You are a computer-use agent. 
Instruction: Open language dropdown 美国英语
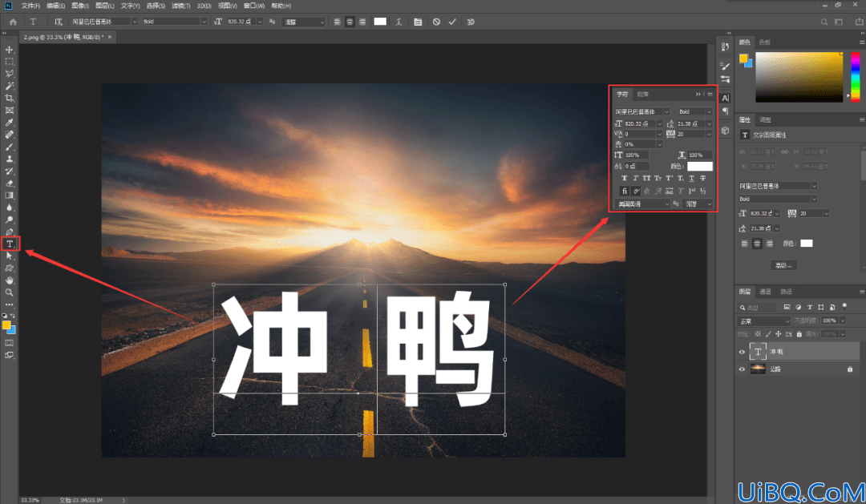pos(641,204)
